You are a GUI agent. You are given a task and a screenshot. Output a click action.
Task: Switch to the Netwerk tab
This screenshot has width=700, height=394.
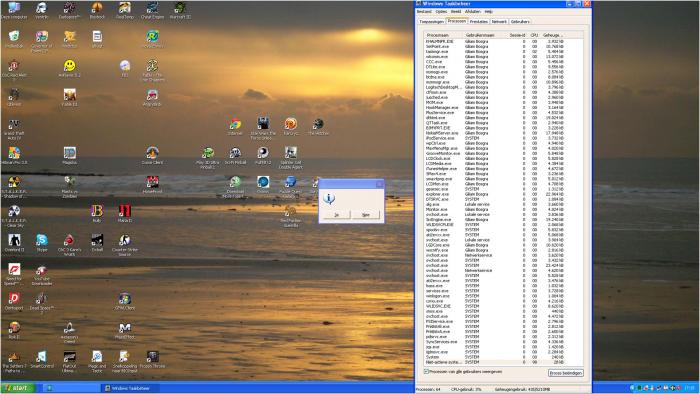click(499, 21)
